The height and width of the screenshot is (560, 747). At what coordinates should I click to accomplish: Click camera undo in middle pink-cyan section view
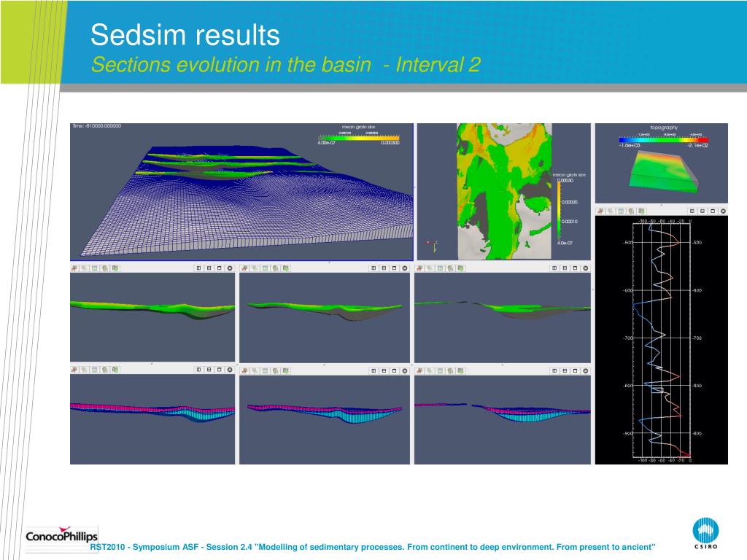245,370
